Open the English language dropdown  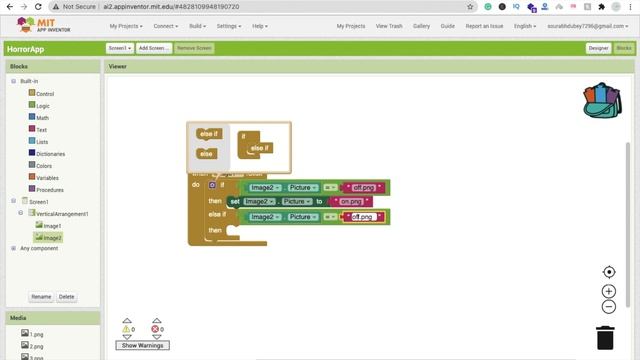525,26
